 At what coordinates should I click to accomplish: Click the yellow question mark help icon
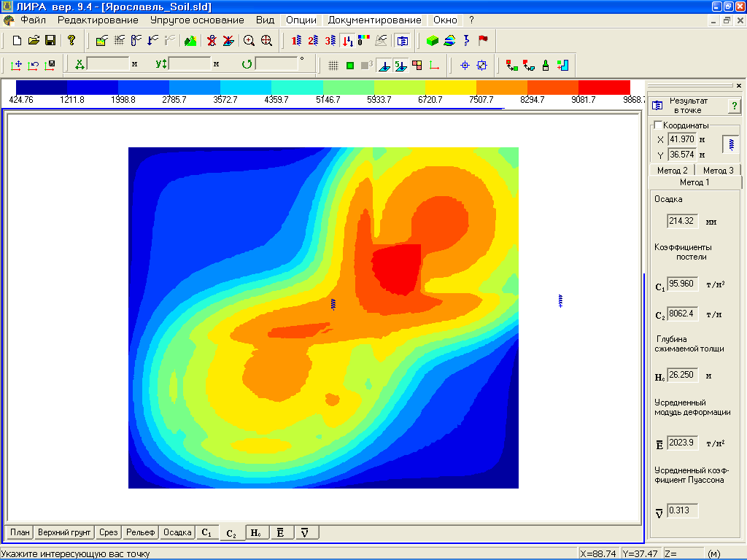(x=71, y=40)
